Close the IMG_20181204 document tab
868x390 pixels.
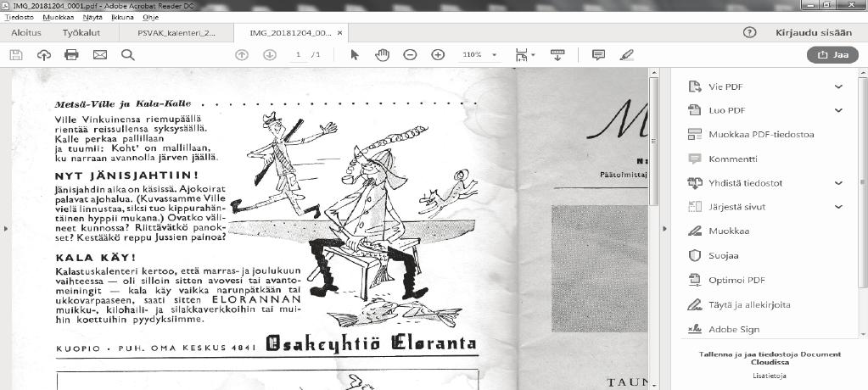click(340, 32)
